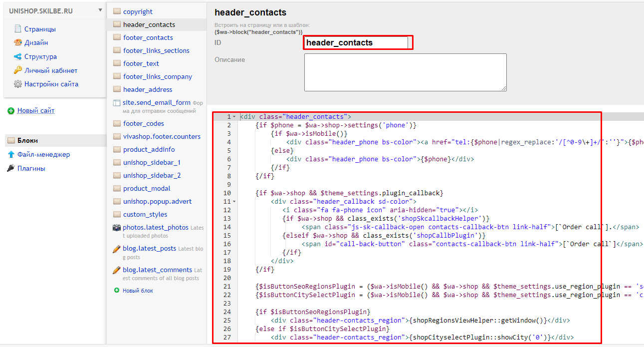Click camera icon next to photos.latest_photos
Viewport: 644px width, 347px height.
point(117,228)
